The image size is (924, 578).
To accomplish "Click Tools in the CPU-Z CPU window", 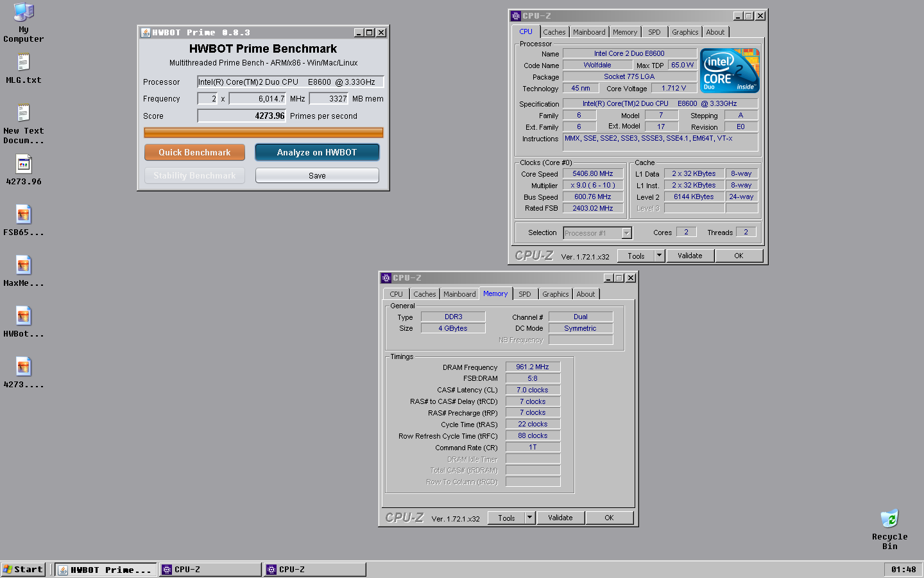I will tap(636, 256).
